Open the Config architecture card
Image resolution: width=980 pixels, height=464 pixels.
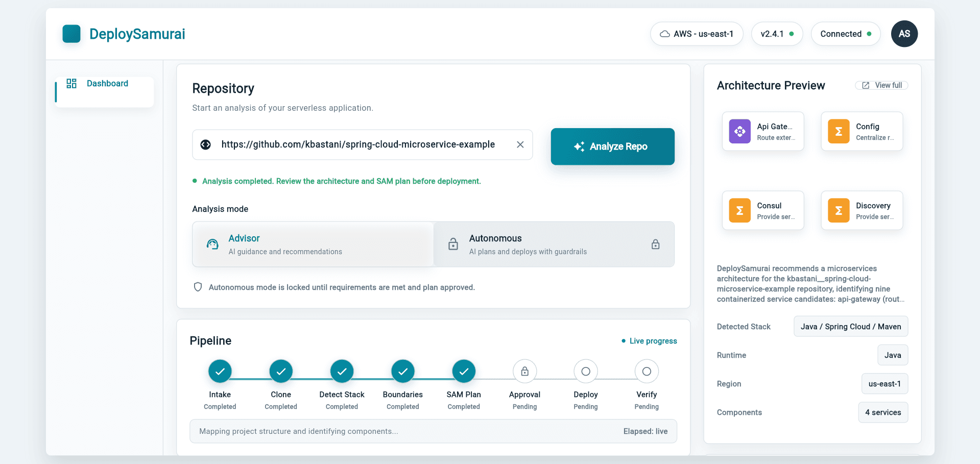pos(862,131)
